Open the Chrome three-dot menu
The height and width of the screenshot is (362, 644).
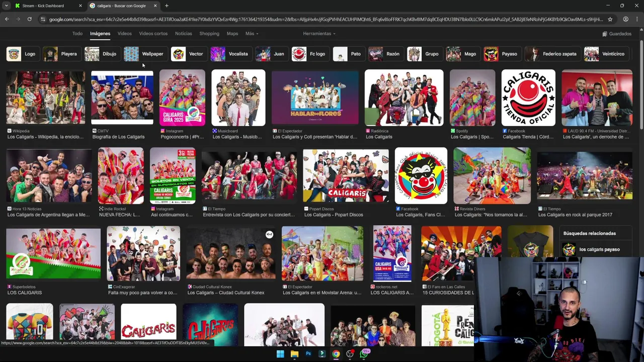pos(637,19)
